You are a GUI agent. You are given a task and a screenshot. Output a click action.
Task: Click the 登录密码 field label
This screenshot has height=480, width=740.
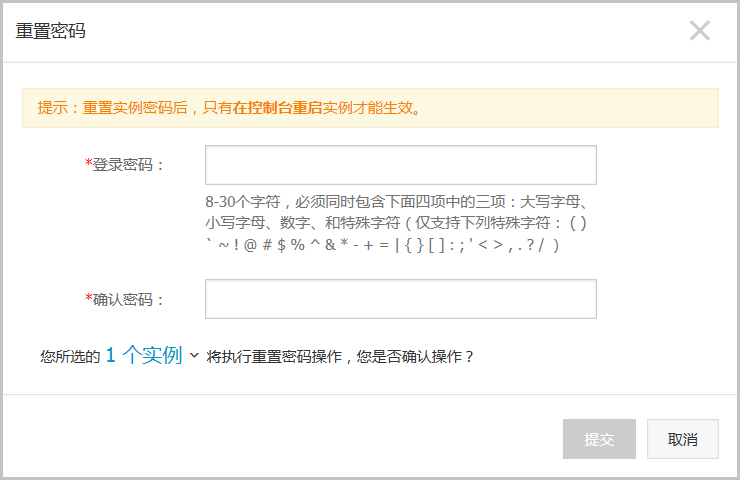pyautogui.click(x=129, y=165)
